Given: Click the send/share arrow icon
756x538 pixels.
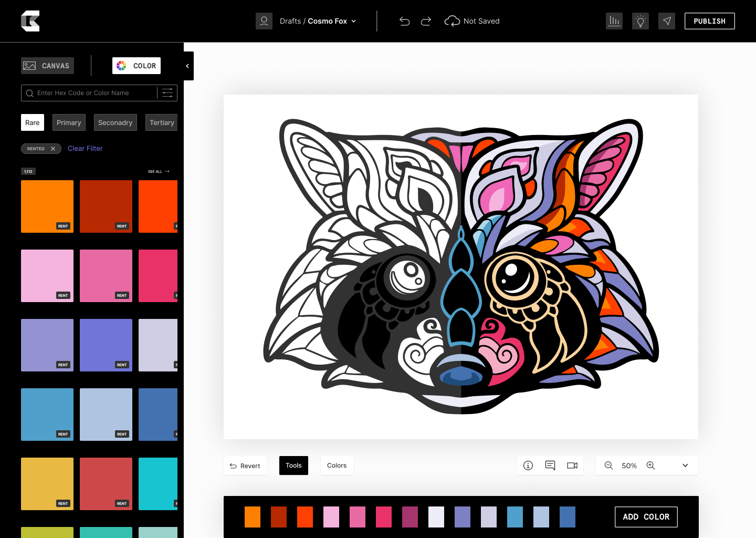Looking at the screenshot, I should pos(666,21).
